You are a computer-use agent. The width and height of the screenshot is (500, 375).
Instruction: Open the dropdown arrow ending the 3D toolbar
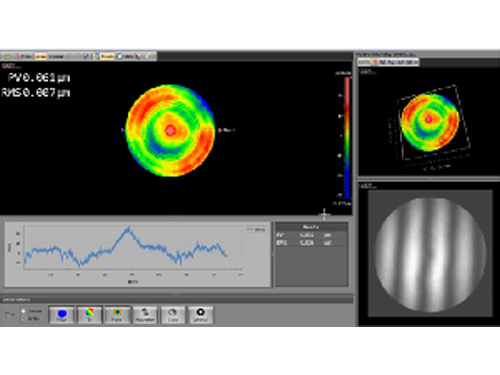pyautogui.click(x=416, y=62)
